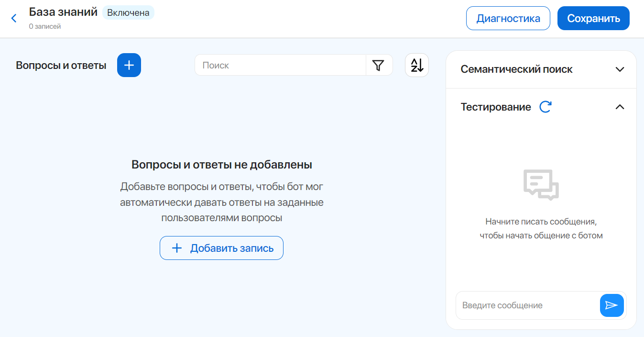The height and width of the screenshot is (337, 644).
Task: Click the plus icon inside Добавить запись
Action: (x=177, y=248)
